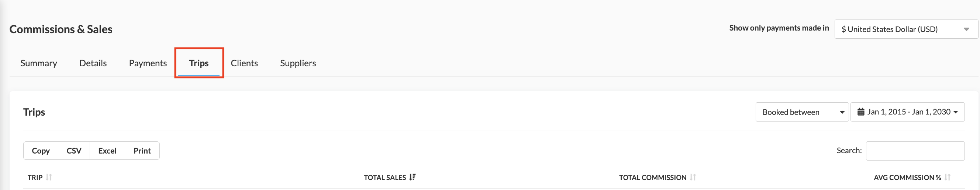Open the United States Dollar currency selector
Screen dimensions: 980x190
click(x=906, y=29)
